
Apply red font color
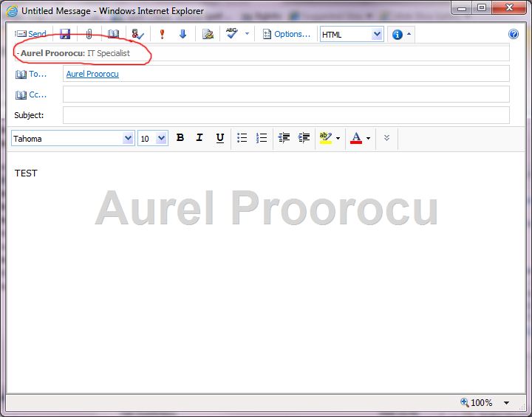tap(356, 137)
